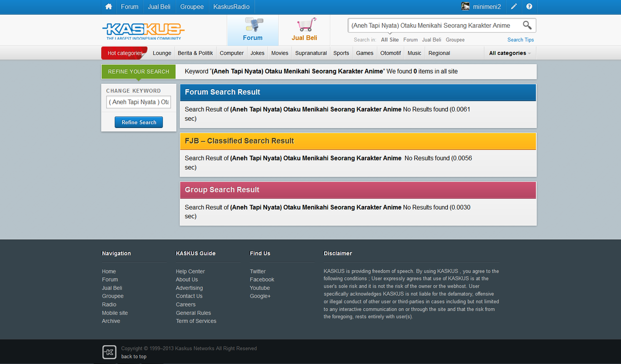
Task: Open the Movies category
Action: 280,53
